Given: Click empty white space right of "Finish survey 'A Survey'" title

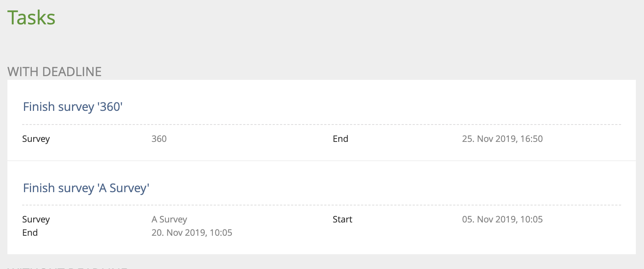Looking at the screenshot, I should coord(369,188).
